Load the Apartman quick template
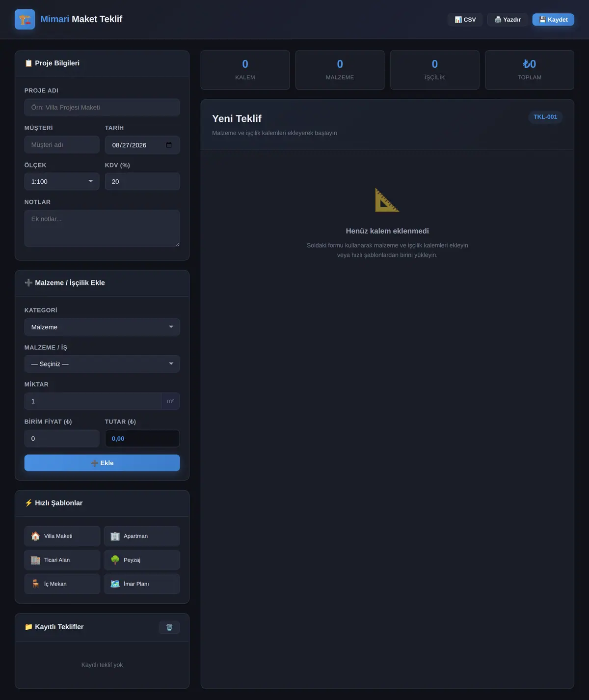 click(142, 536)
